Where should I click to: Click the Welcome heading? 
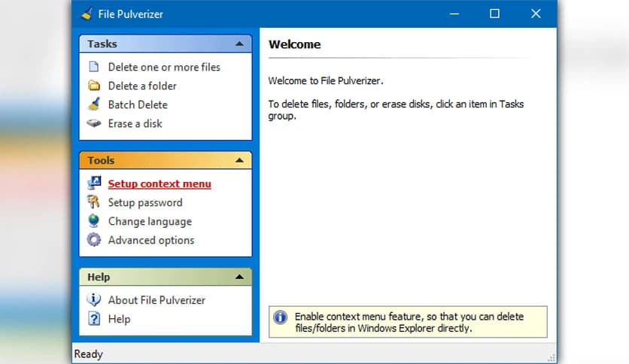[x=294, y=44]
